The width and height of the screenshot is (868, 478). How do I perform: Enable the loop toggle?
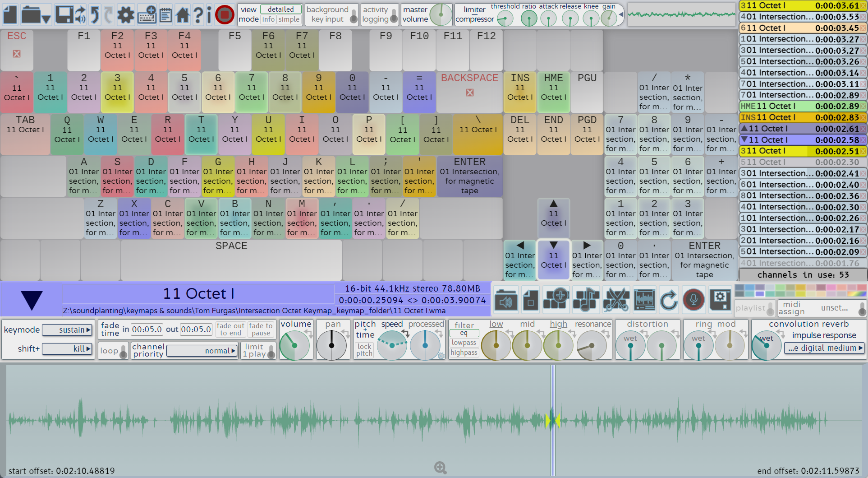123,351
